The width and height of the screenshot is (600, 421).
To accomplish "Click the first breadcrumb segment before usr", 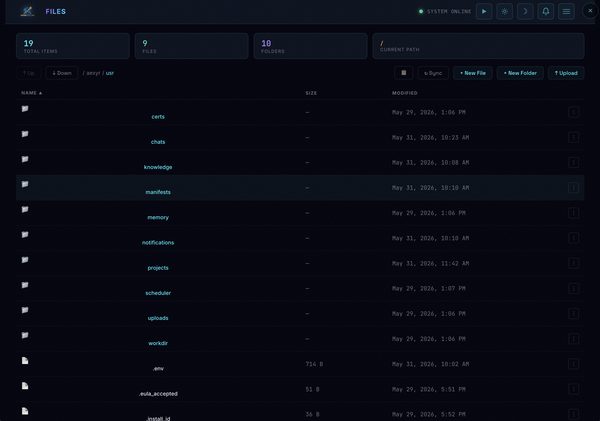I will click(x=93, y=73).
